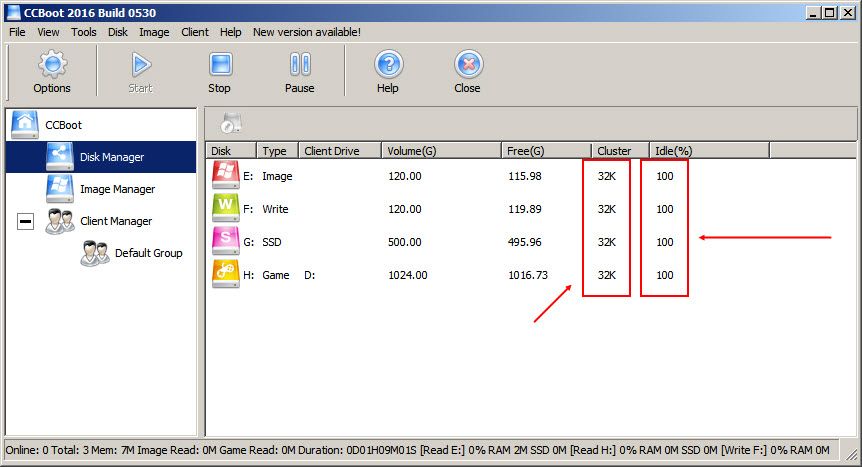This screenshot has height=467, width=862.
Task: Select Image Manager tree item
Action: point(117,189)
